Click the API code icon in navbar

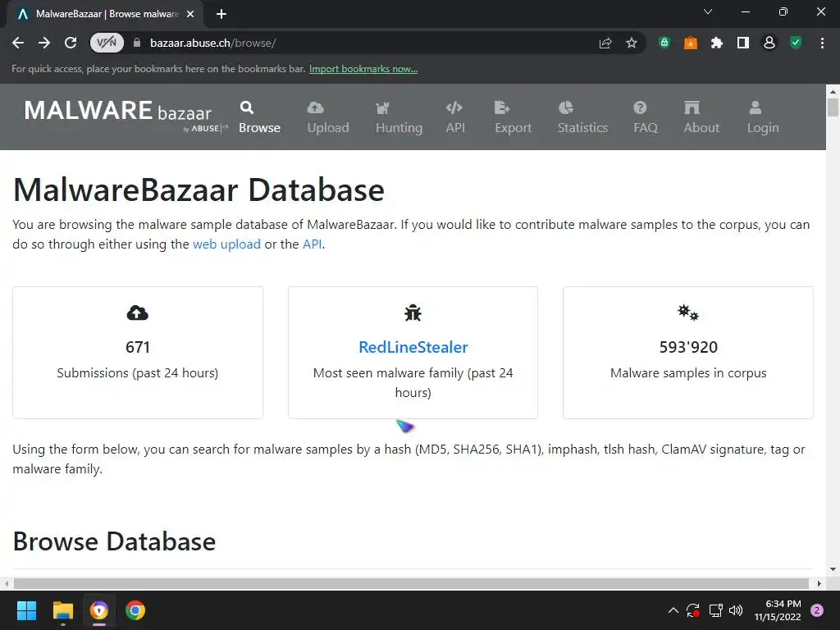pos(454,107)
